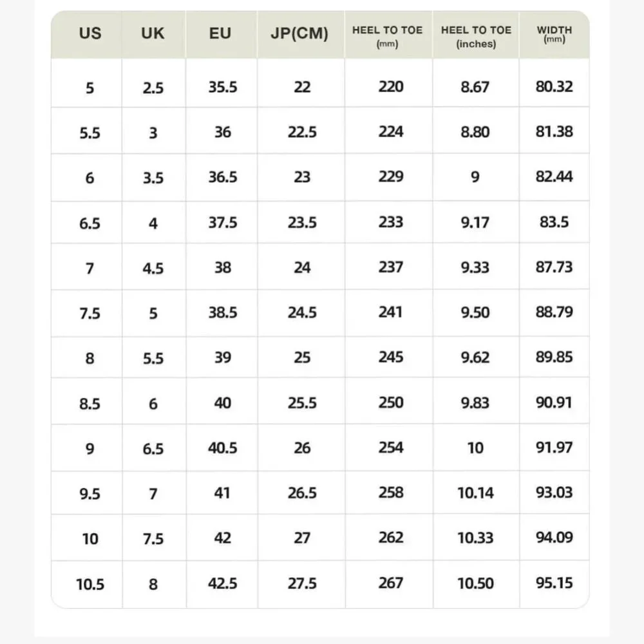Select the HEEL TO TOE (mm) header
The height and width of the screenshot is (644, 644).
pos(388,36)
